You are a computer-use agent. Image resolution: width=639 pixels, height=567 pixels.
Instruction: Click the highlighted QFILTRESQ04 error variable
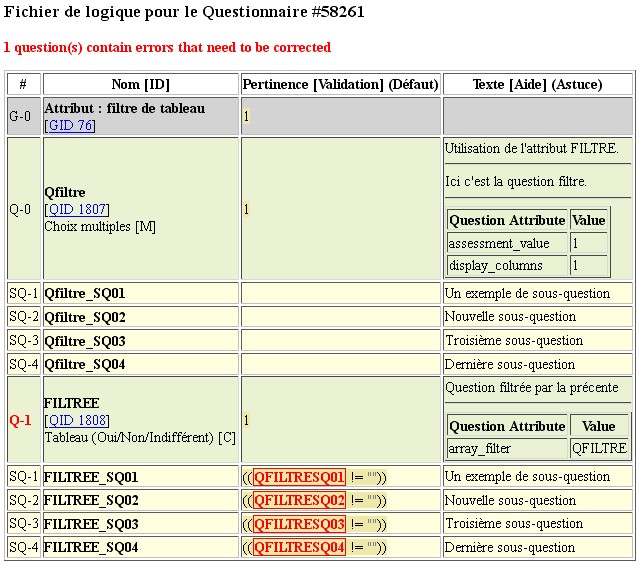pos(299,547)
